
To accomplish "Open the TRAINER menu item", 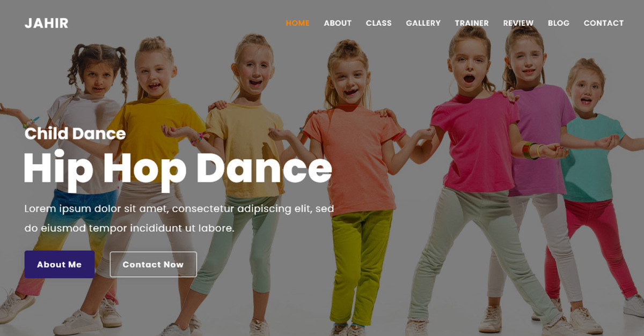I will click(x=472, y=23).
